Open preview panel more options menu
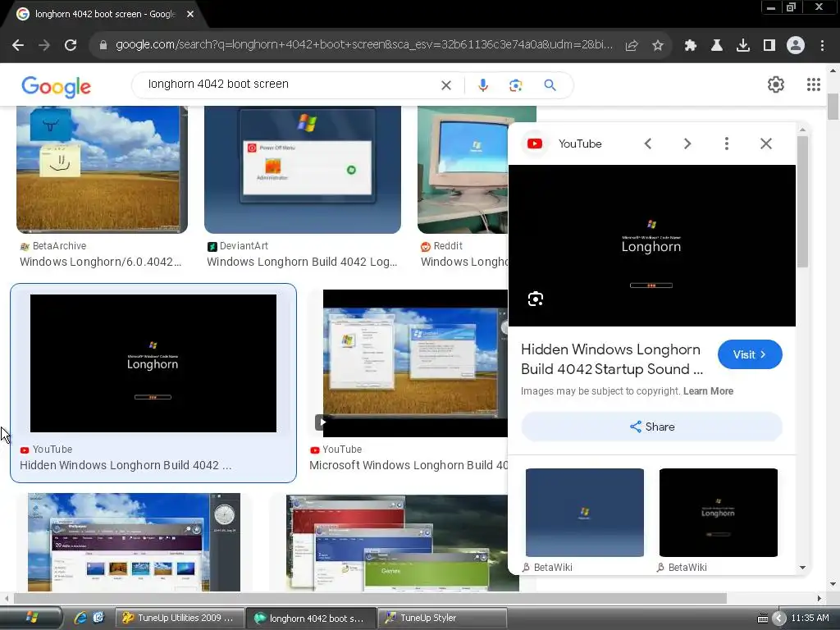This screenshot has width=840, height=630. (x=727, y=144)
